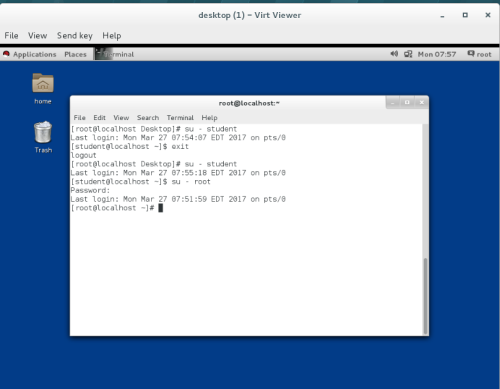Click the terminal prompt cursor line
The width and height of the screenshot is (500, 389).
point(117,208)
